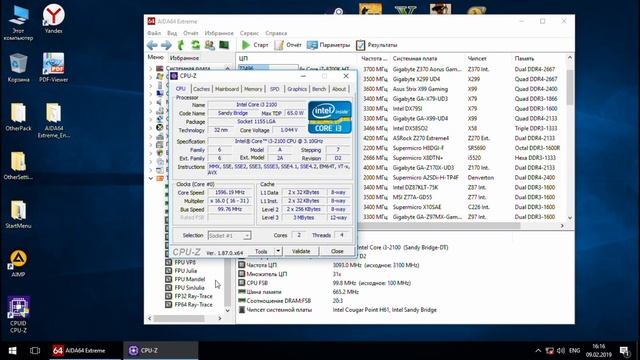
Task: Switch to the Mainboard tab in CPU-Z
Action: (227, 89)
